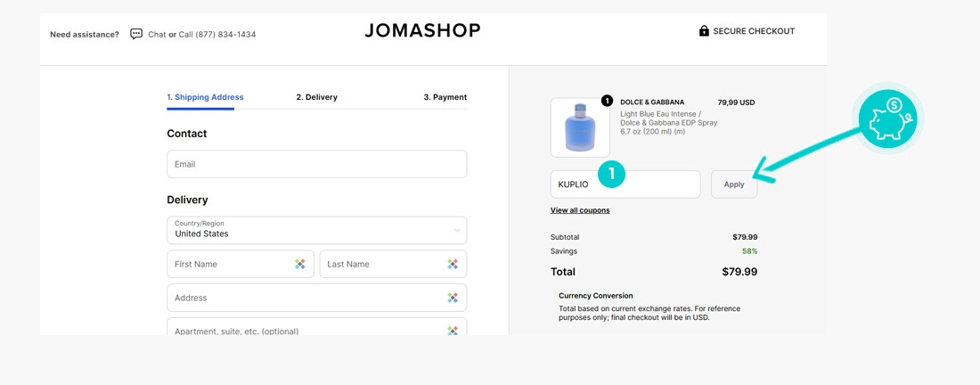The height and width of the screenshot is (385, 980).
Task: Open the Dolce & Gabbana perfume thumbnail
Action: click(x=580, y=127)
